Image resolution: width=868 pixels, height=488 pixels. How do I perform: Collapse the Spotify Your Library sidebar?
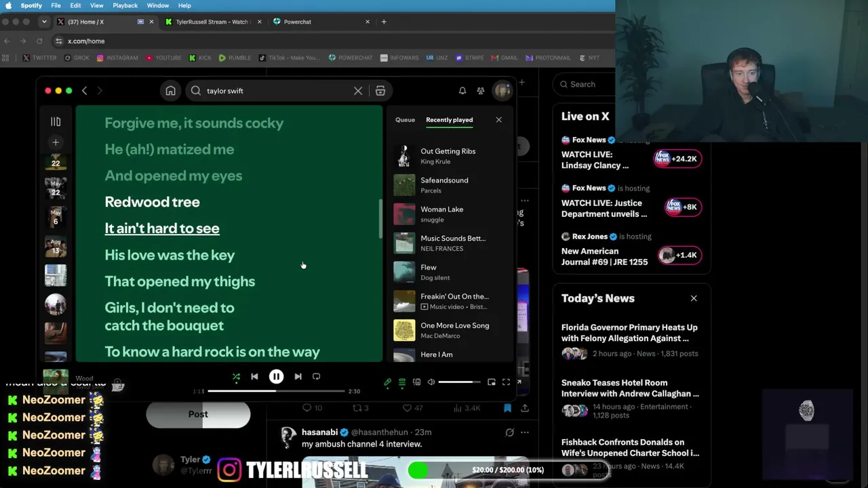pos(56,122)
